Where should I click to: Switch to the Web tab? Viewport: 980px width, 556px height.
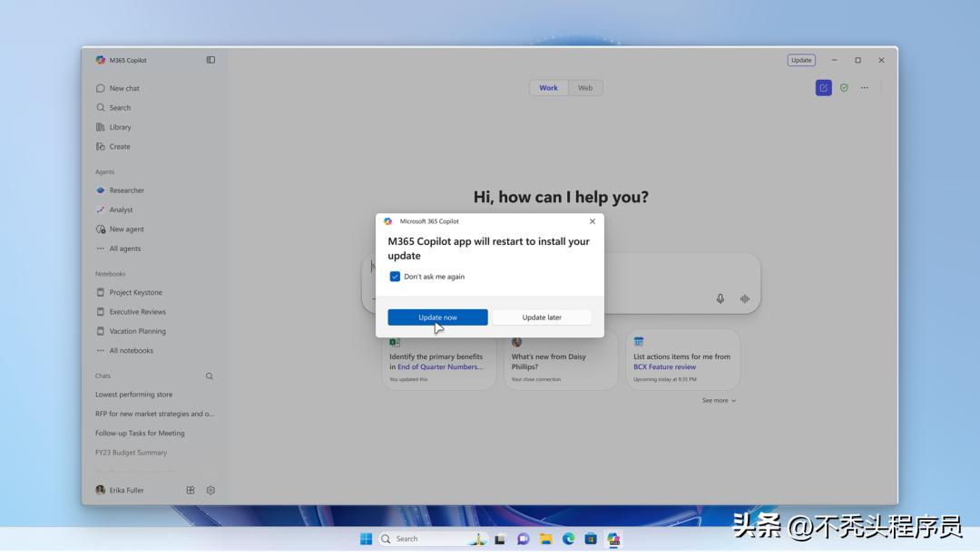point(585,87)
